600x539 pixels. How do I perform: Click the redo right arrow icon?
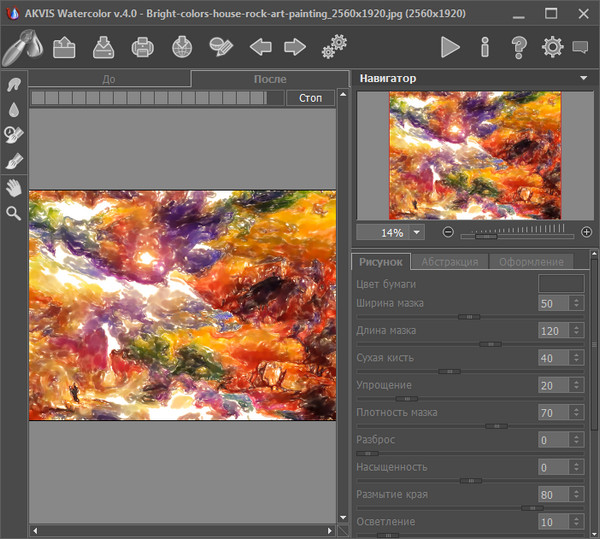click(294, 47)
